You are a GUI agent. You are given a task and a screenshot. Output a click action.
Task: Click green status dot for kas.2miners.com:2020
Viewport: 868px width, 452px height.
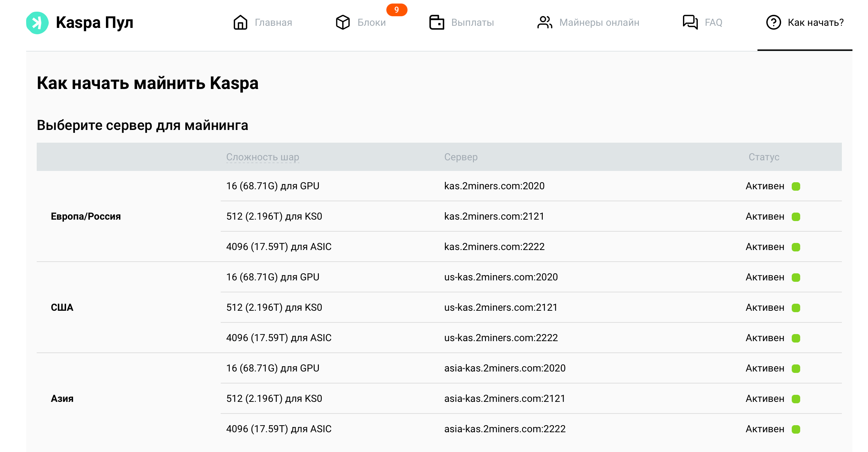[796, 186]
